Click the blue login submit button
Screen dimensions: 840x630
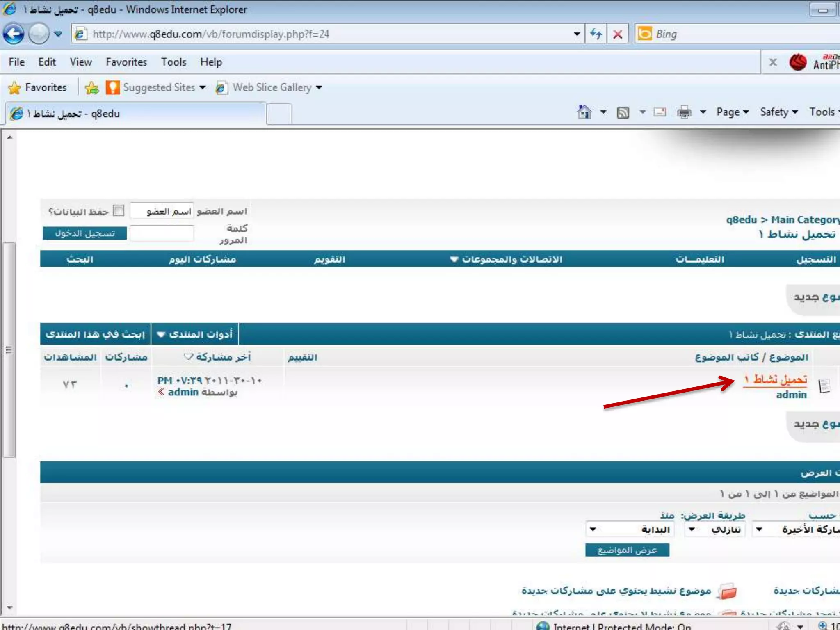85,233
